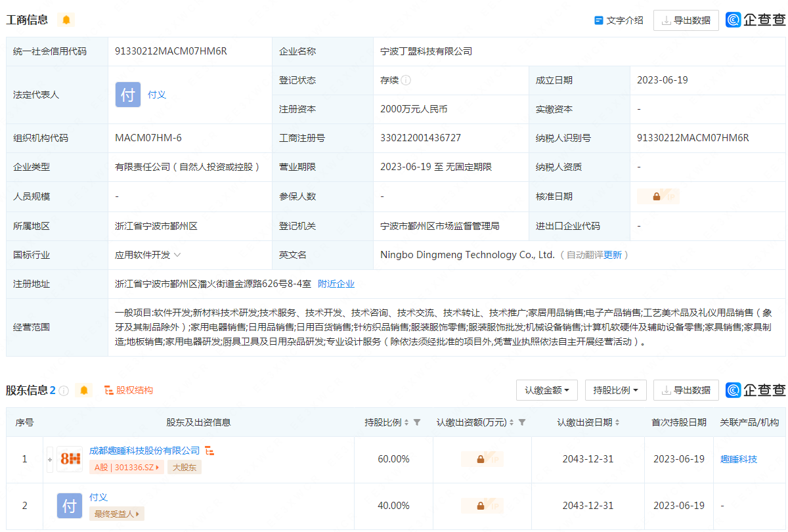Expand the 应用软件开发 industry chevron

177,255
